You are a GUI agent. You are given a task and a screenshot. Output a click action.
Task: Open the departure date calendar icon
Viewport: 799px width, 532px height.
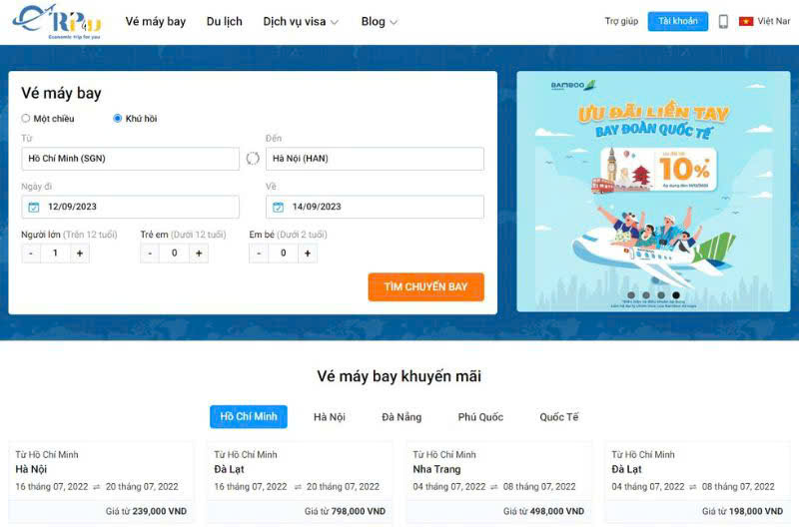(x=34, y=207)
